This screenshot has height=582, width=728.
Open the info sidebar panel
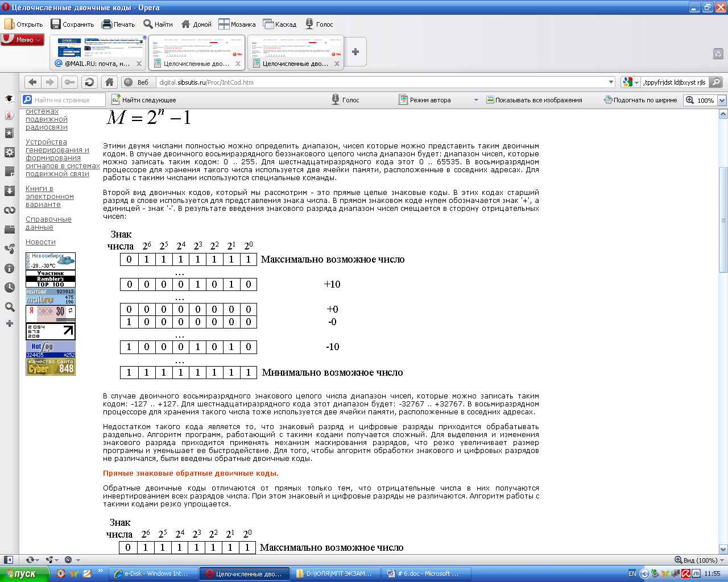9,268
